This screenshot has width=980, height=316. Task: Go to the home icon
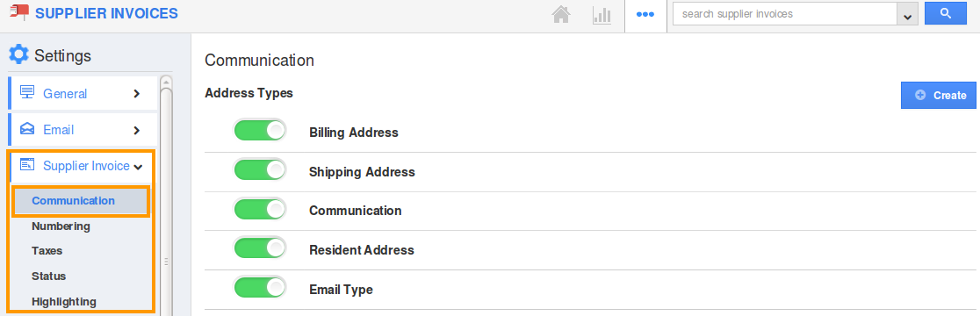pyautogui.click(x=561, y=14)
